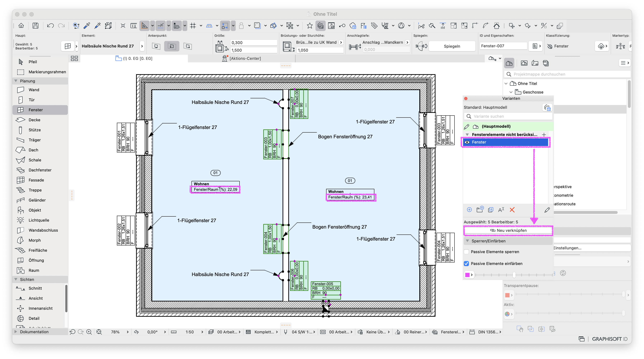Click the Save diskette icon
This screenshot has height=359, width=644.
[x=35, y=25]
